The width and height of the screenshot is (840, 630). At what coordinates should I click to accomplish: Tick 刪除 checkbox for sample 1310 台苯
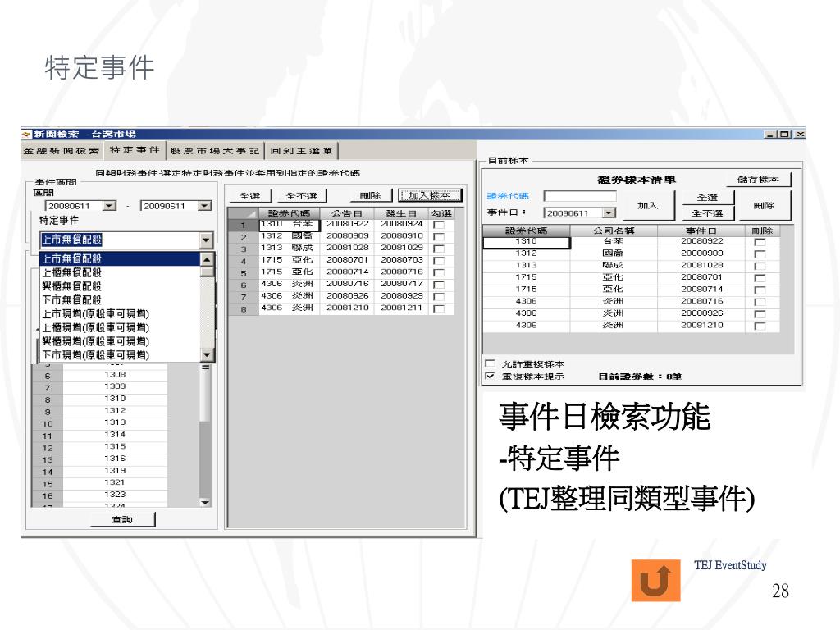pyautogui.click(x=760, y=242)
